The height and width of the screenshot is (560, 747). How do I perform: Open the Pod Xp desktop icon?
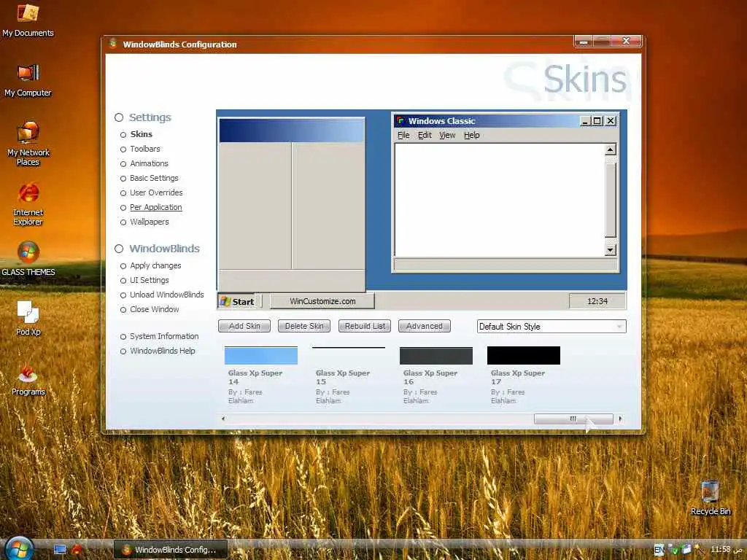click(28, 318)
